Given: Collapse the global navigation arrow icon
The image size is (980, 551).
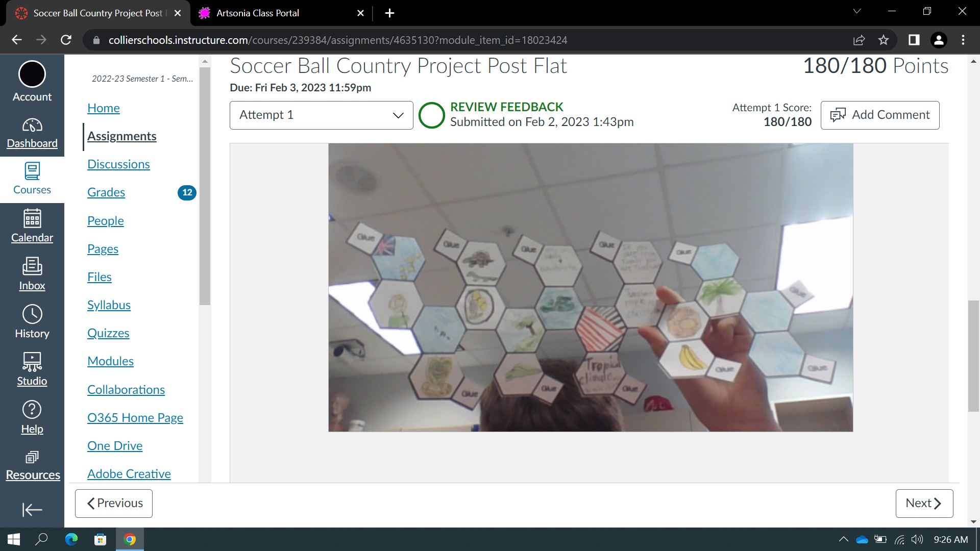Looking at the screenshot, I should coord(32,510).
